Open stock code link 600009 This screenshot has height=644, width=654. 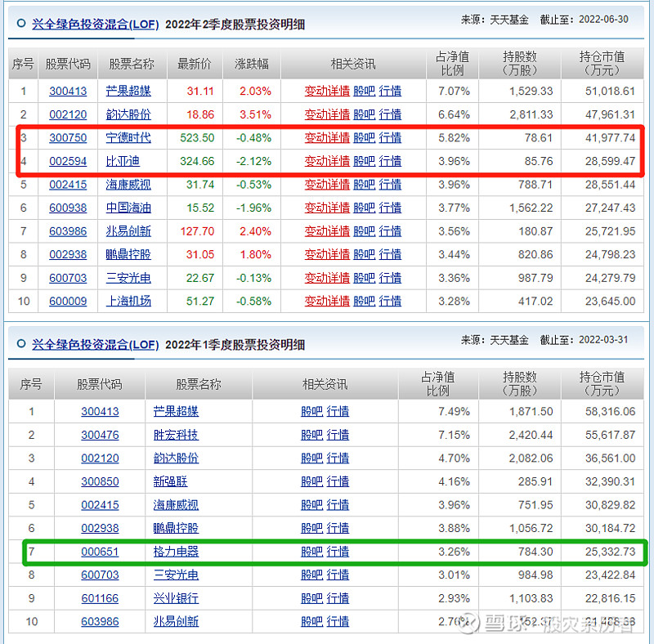[x=68, y=302]
